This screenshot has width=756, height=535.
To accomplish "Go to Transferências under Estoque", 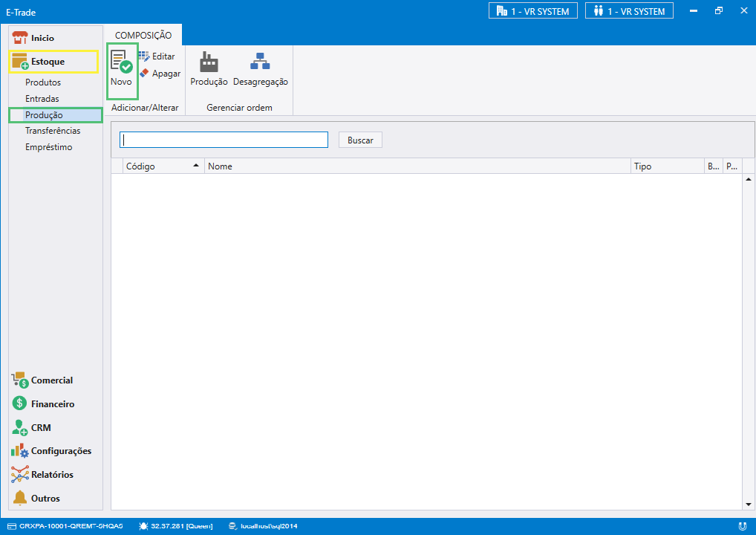I will (x=53, y=131).
